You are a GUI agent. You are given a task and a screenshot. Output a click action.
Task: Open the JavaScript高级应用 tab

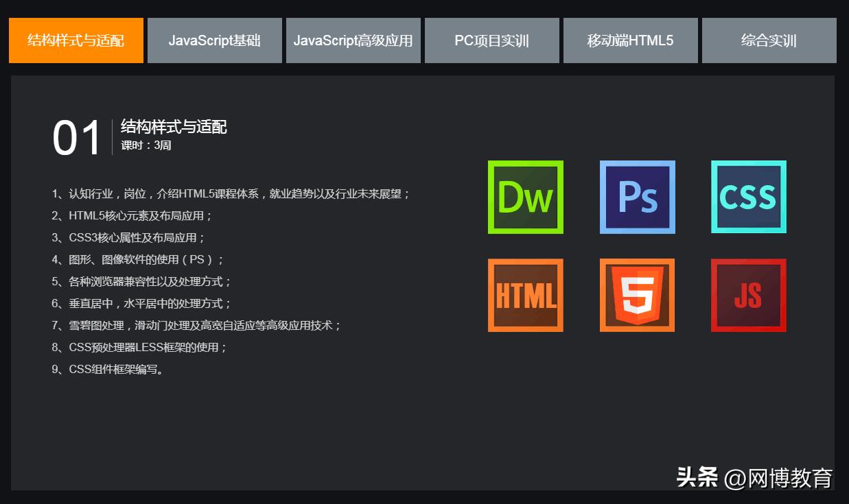pyautogui.click(x=353, y=40)
